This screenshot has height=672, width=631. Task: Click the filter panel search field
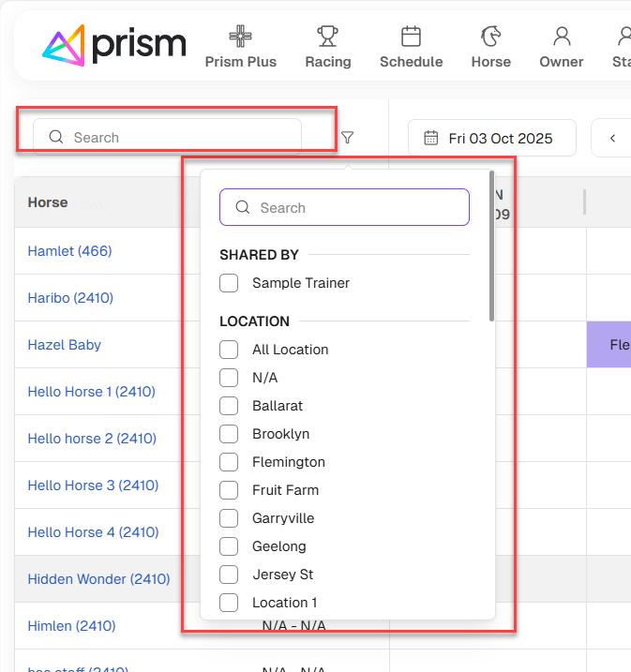click(344, 208)
